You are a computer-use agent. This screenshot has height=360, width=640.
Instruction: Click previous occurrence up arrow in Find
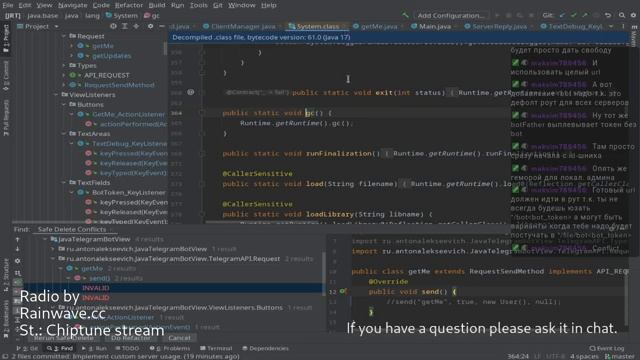click(18, 240)
